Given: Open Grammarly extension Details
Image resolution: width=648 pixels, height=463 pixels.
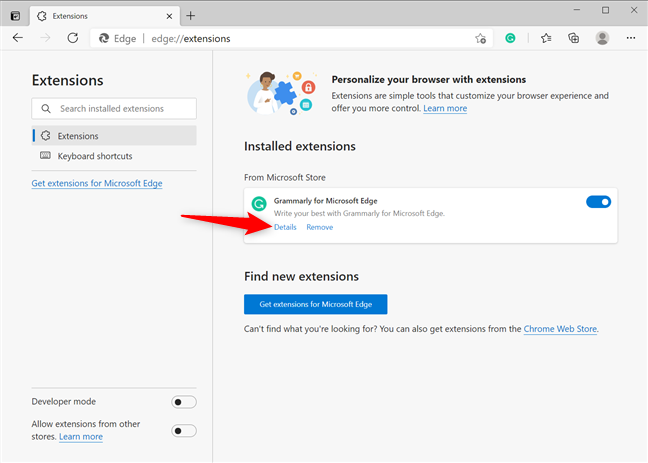Looking at the screenshot, I should pyautogui.click(x=285, y=227).
